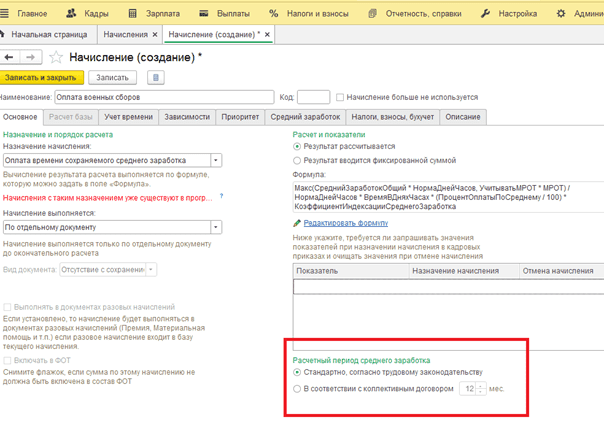The height and width of the screenshot is (421, 604).
Task: Close the Начисления tab
Action: click(x=155, y=35)
